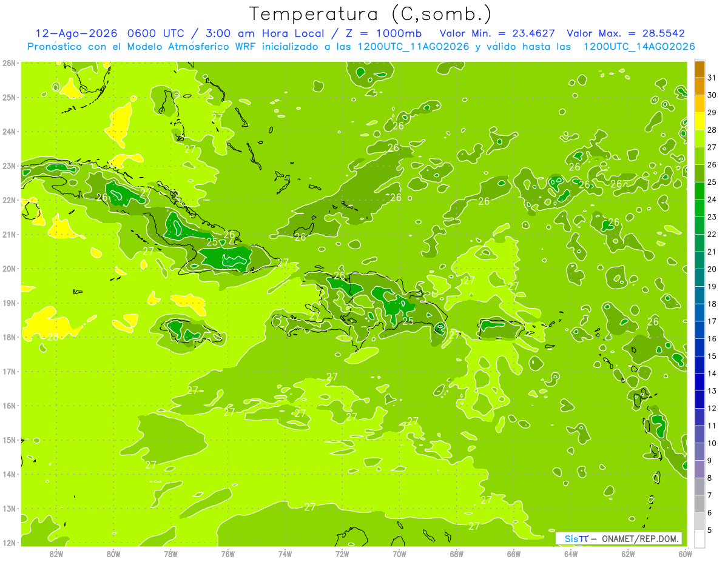Click the '10' colorbar label
The width and height of the screenshot is (728, 562).
(x=712, y=443)
